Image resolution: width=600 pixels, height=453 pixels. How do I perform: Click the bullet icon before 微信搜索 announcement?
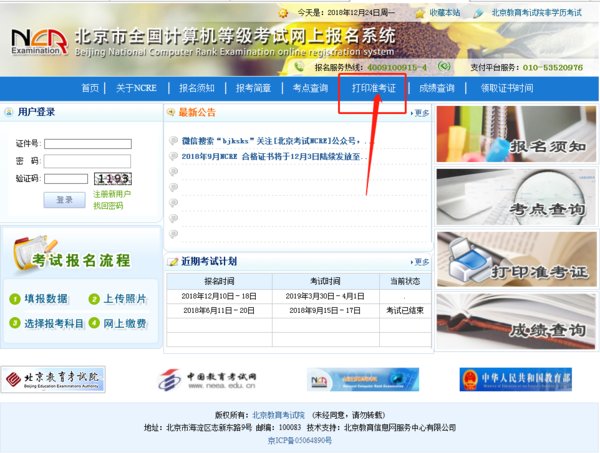(x=173, y=140)
